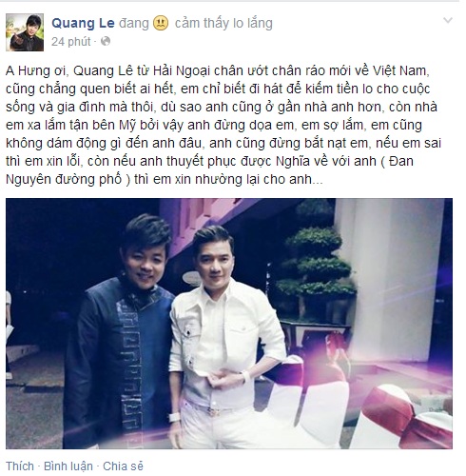Click the post text beginning "A Hưng ơi"

tap(223, 125)
